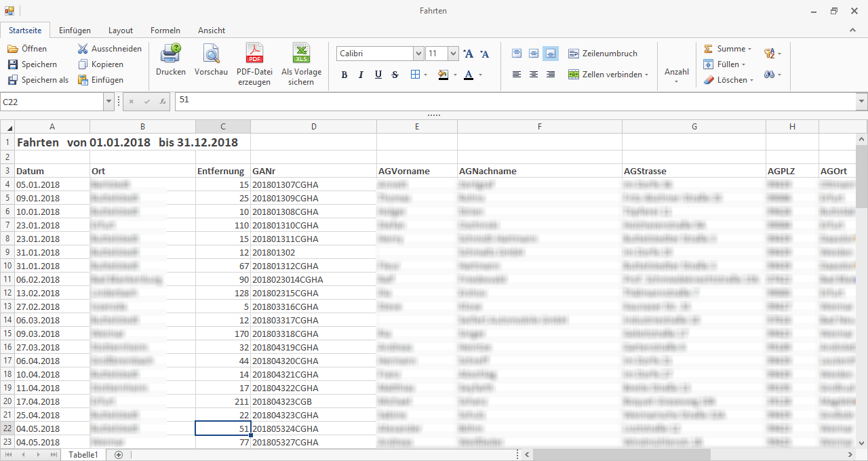Screen dimensions: 868x461
Task: Open print preview via Vorschau
Action: [211, 60]
